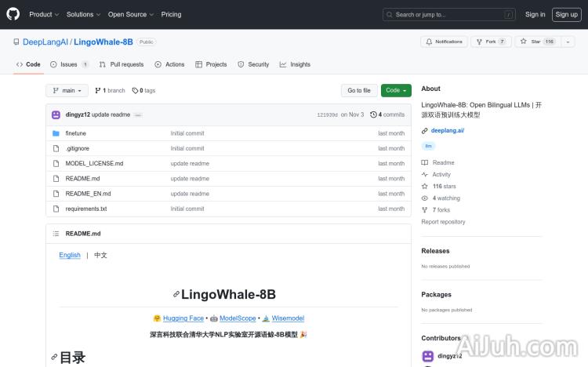Screen dimensions: 588x367
Task: Click the GitHub logo icon
Action: coord(13,14)
